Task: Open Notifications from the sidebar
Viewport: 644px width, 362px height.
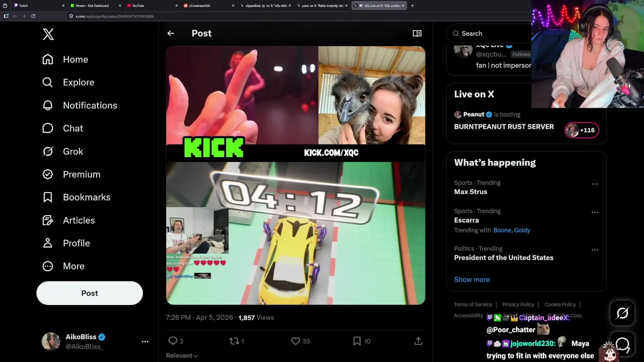Action: click(80, 106)
